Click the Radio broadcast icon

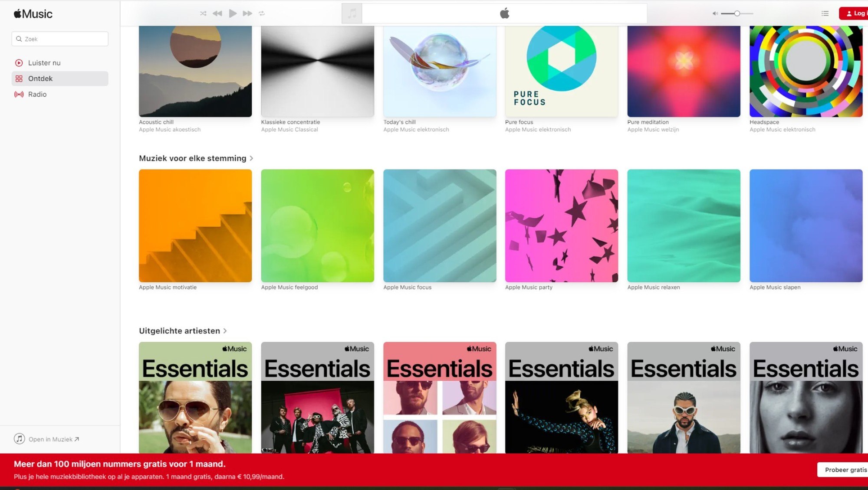click(19, 94)
